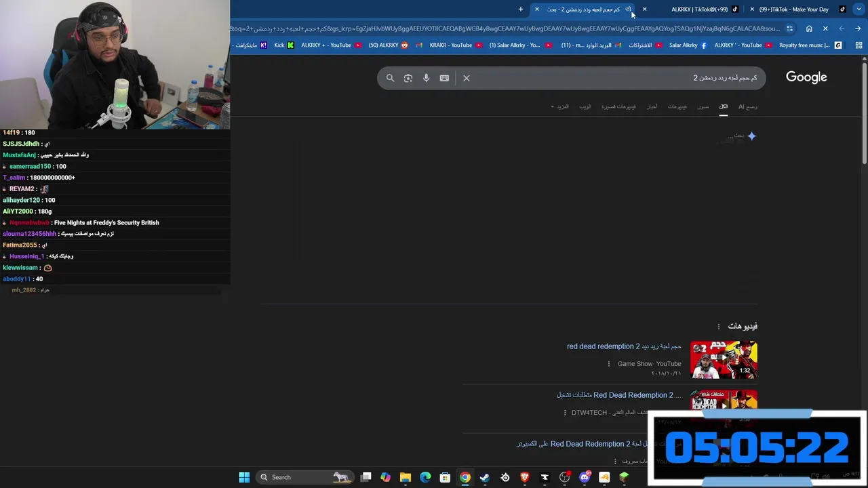Viewport: 868px width, 488px height.
Task: Expand the المزيد dropdown in search filters
Action: click(559, 106)
